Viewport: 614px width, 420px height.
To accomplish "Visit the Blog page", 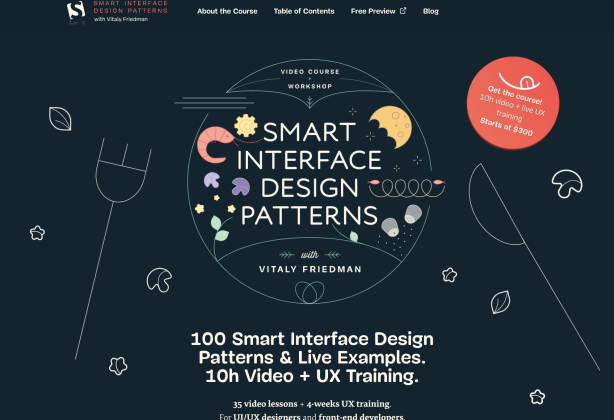I will tap(431, 11).
